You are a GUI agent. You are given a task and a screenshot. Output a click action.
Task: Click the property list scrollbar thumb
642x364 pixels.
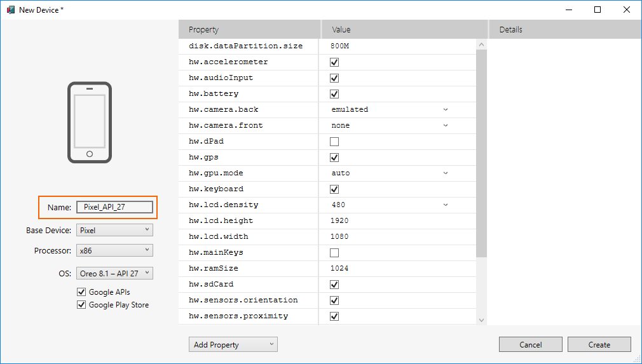pos(482,153)
